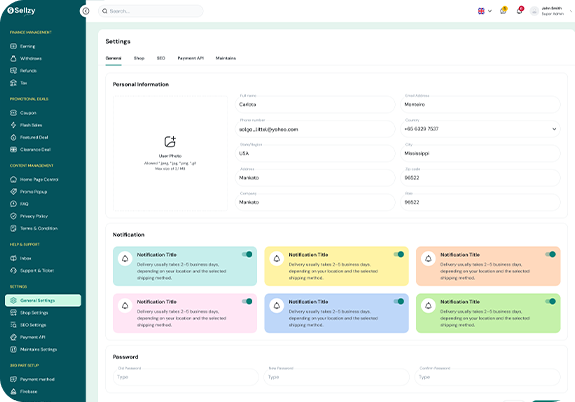
Task: Toggle the green notification card switch
Action: [x=550, y=301]
